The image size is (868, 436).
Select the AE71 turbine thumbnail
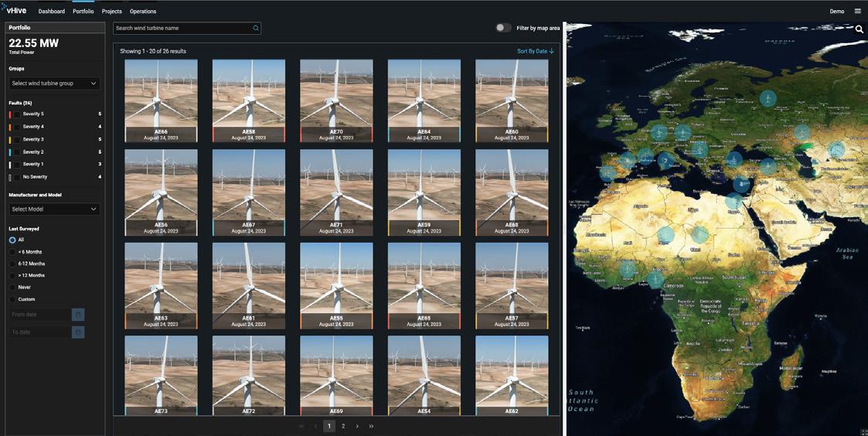pos(336,192)
